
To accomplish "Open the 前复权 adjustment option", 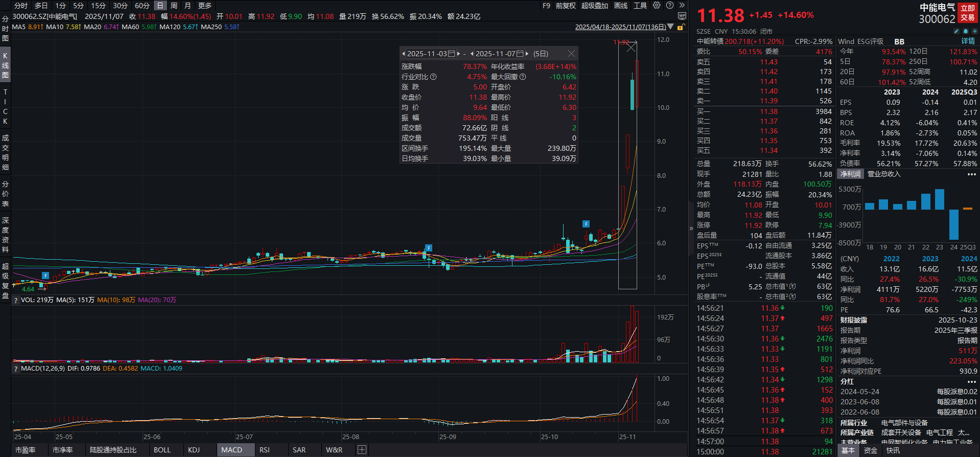I will [x=566, y=6].
